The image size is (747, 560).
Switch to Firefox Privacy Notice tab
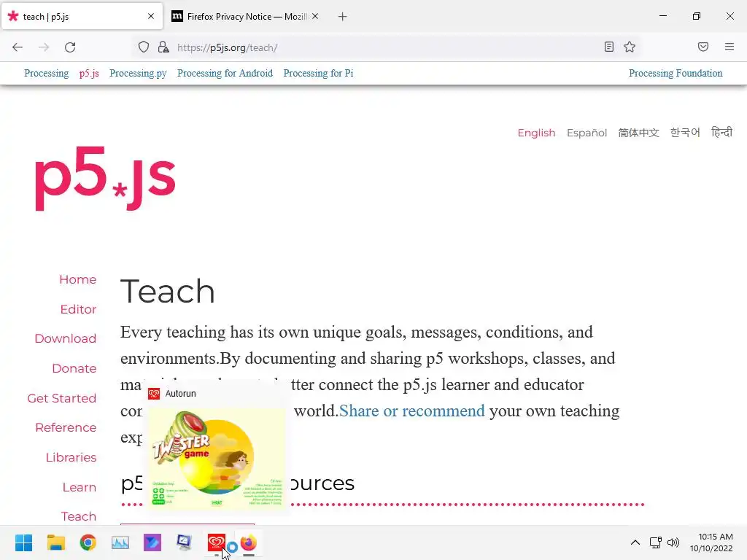[x=245, y=16]
